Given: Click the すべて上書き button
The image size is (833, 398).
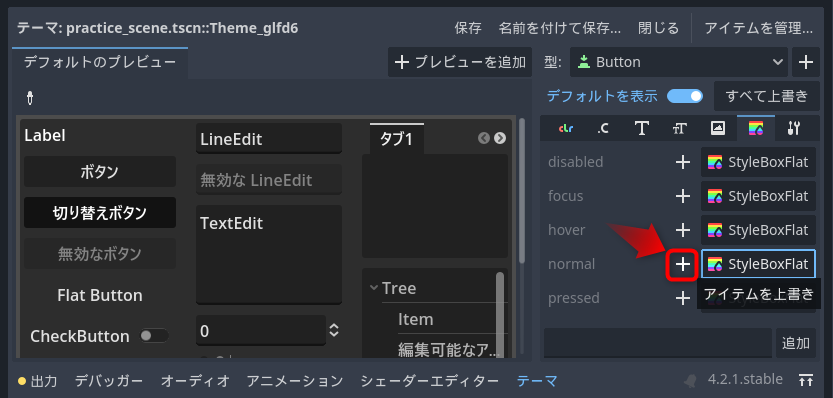Looking at the screenshot, I should coord(766,96).
